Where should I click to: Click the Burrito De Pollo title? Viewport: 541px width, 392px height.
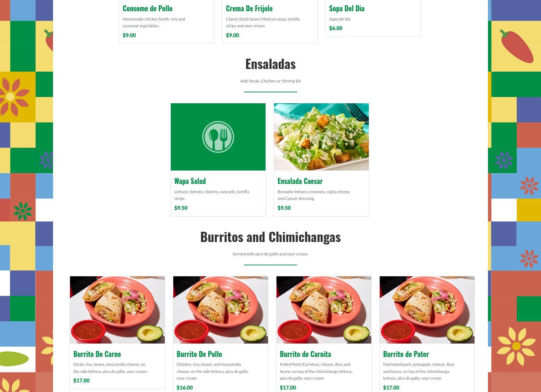[199, 354]
